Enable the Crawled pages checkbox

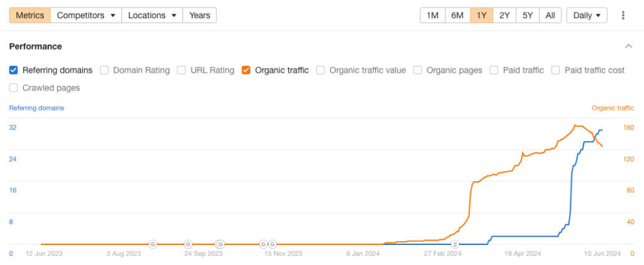(14, 88)
